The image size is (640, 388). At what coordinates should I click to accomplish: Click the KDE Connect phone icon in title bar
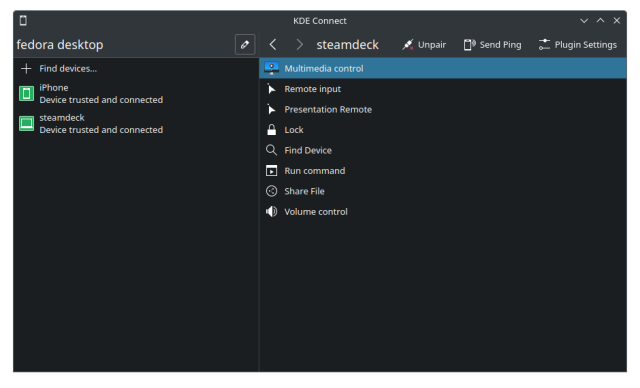pyautogui.click(x=23, y=20)
